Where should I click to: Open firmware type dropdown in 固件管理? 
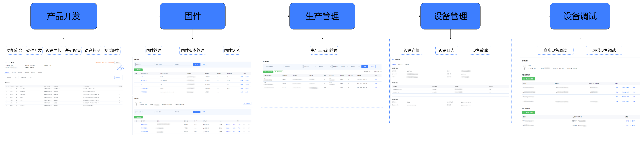point(183,64)
